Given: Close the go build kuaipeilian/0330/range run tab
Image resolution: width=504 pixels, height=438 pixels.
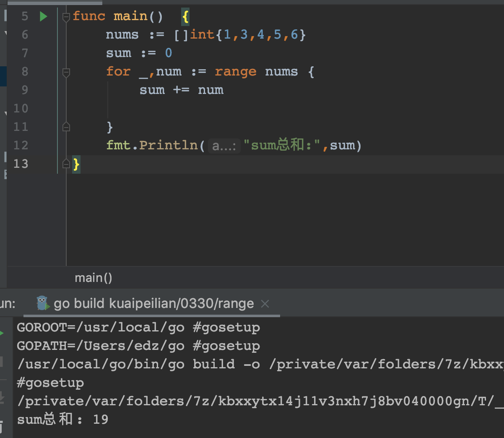Looking at the screenshot, I should [265, 303].
